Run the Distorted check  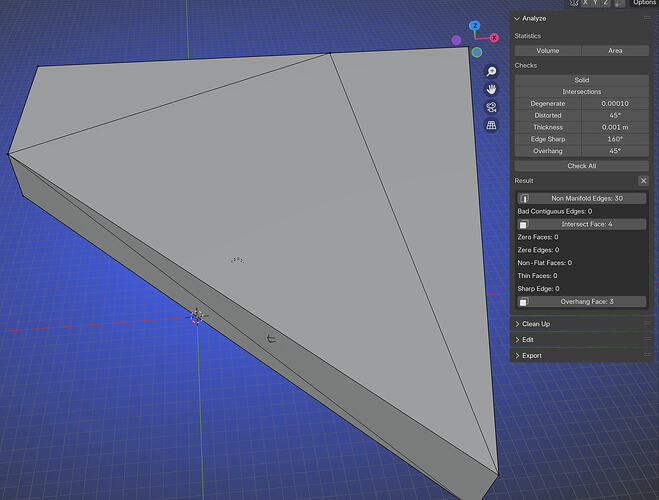coord(548,115)
